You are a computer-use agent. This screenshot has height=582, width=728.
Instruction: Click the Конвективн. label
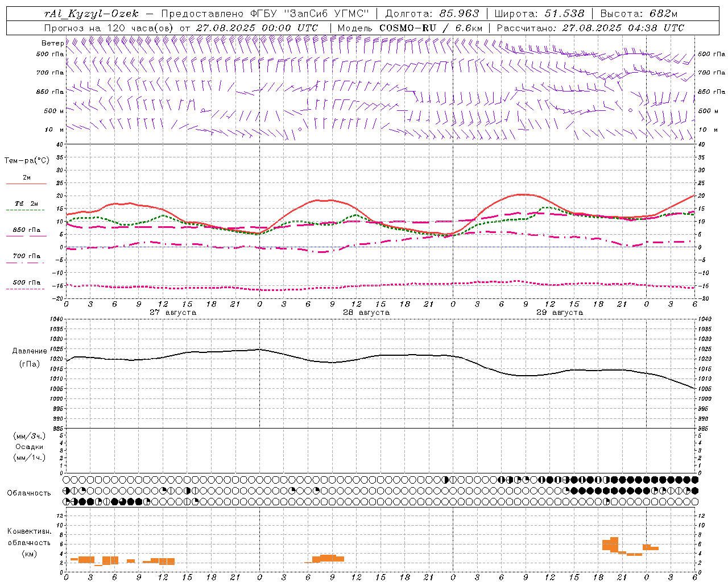pos(29,531)
